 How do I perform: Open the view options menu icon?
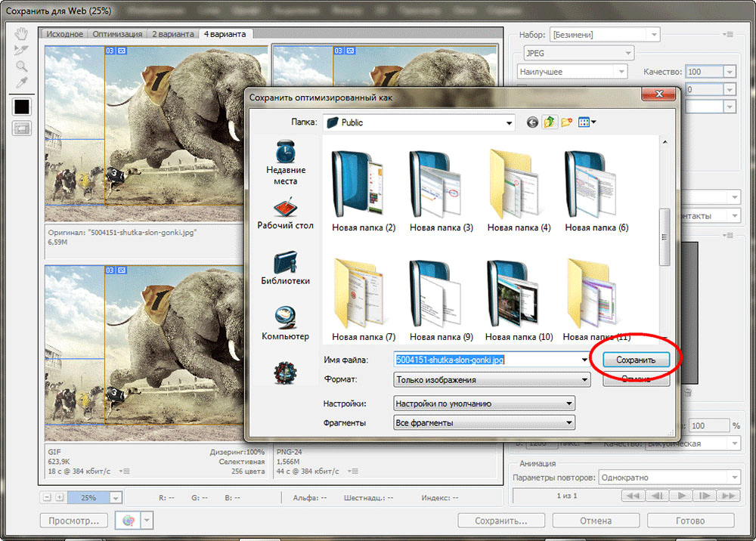[x=587, y=122]
